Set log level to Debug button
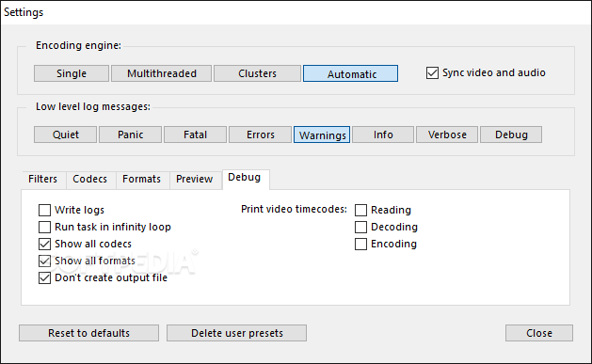Screen dimensions: 592x364 (x=511, y=135)
